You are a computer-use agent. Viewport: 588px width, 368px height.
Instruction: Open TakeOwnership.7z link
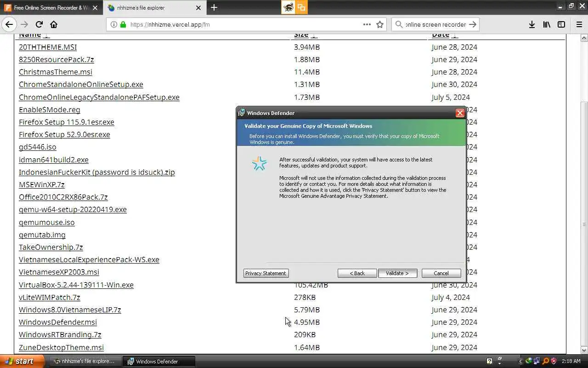(51, 247)
